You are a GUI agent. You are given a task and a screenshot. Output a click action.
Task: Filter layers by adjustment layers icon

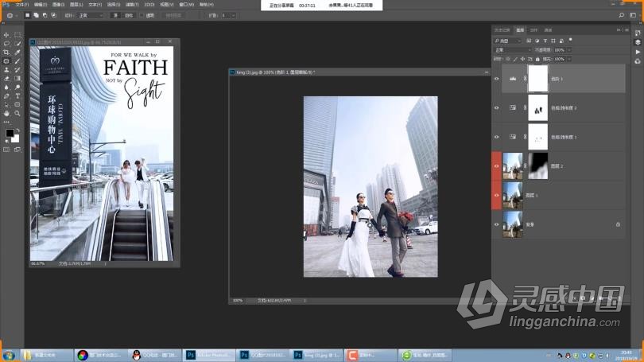pyautogui.click(x=537, y=41)
